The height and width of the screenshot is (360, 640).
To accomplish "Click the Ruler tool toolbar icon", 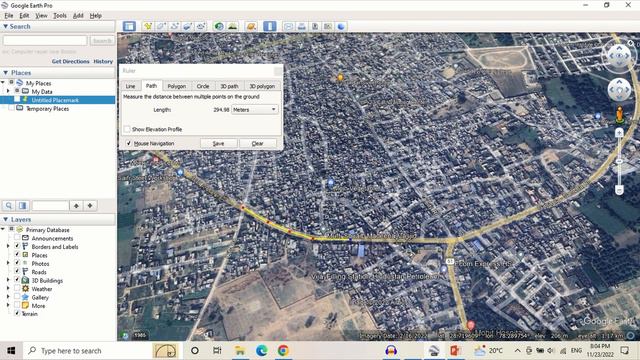I will (270, 27).
